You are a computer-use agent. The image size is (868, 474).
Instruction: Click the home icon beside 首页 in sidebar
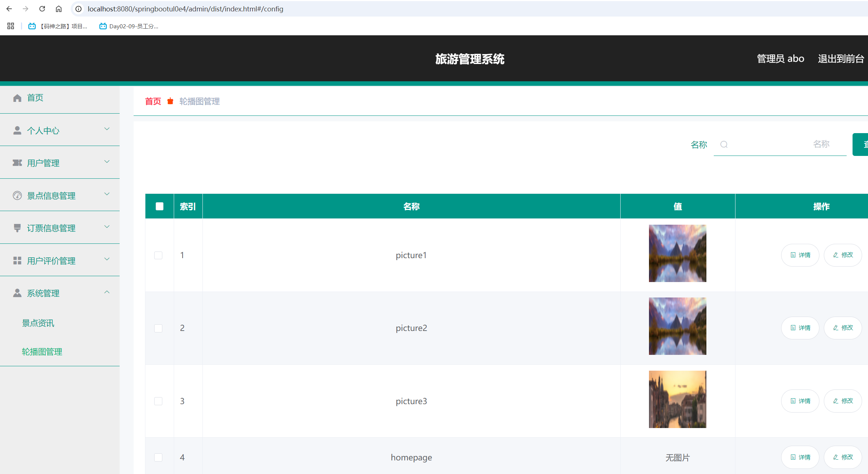tap(17, 98)
